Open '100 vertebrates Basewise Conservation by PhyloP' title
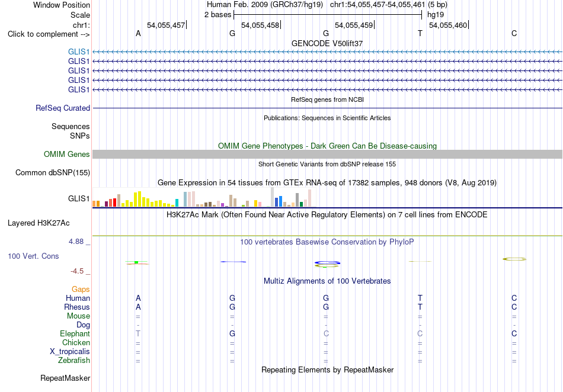The image size is (563, 392). (327, 242)
